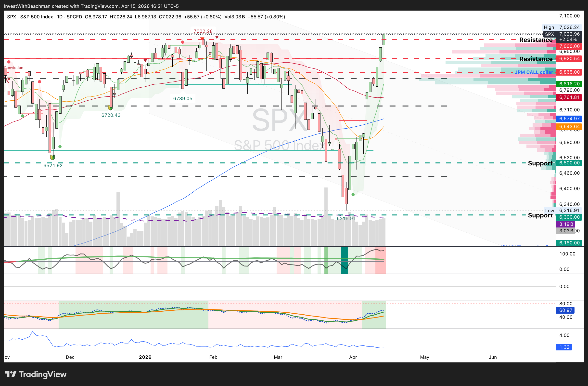This screenshot has width=588, height=386.
Task: Click the open value O6,978.17 in the legend
Action: click(96, 17)
